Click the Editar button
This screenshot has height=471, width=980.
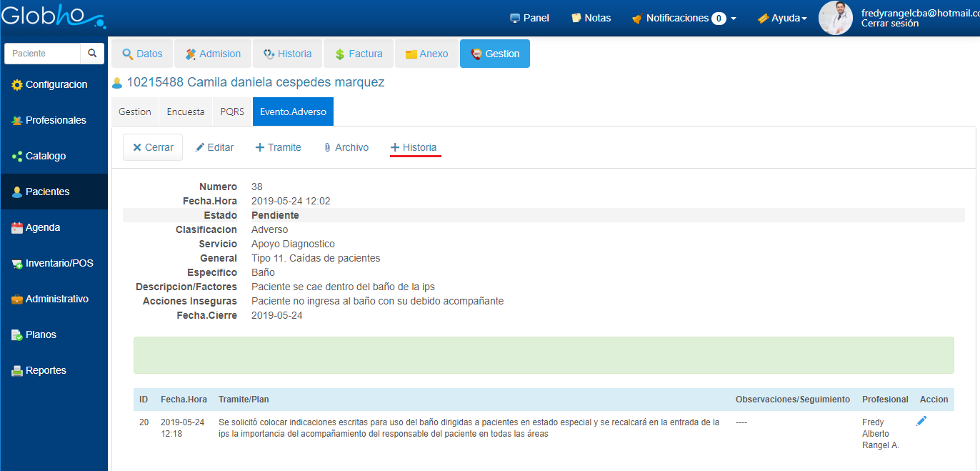pos(214,147)
